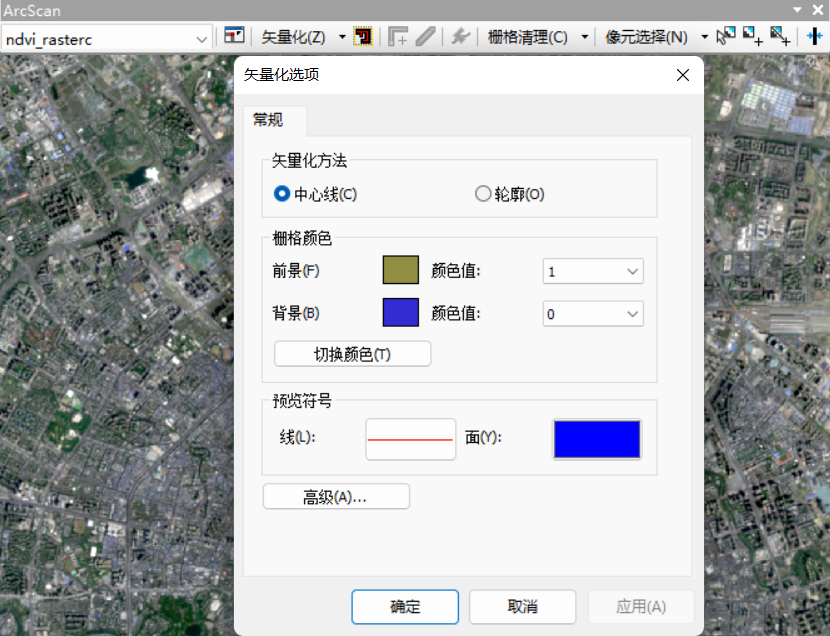Open the 栅格清理(C) menu
Image resolution: width=830 pixels, height=636 pixels.
pyautogui.click(x=528, y=37)
